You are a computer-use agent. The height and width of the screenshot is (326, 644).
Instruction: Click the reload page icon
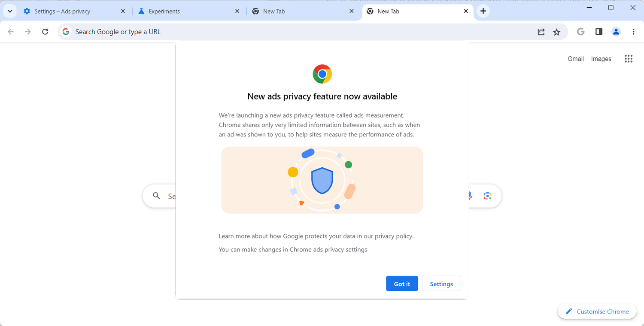[x=45, y=32]
